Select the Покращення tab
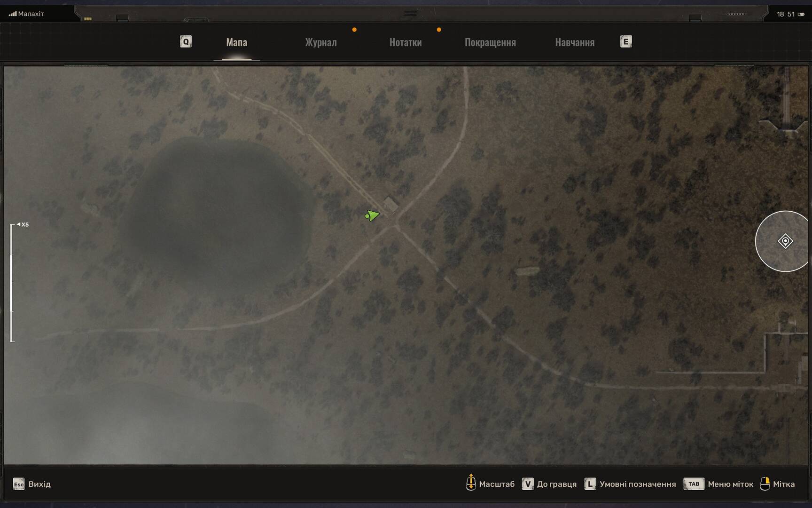The width and height of the screenshot is (812, 508). click(x=490, y=42)
